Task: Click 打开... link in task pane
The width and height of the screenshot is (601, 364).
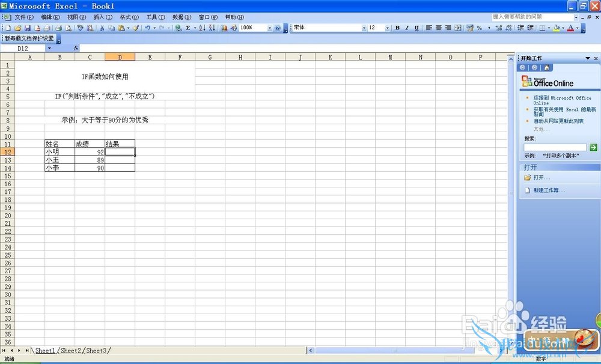Action: (x=542, y=177)
